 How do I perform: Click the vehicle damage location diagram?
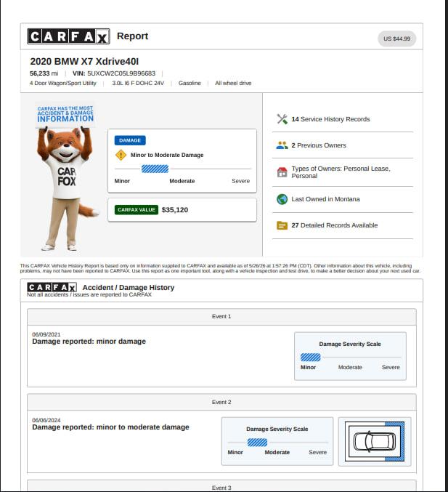coord(375,441)
